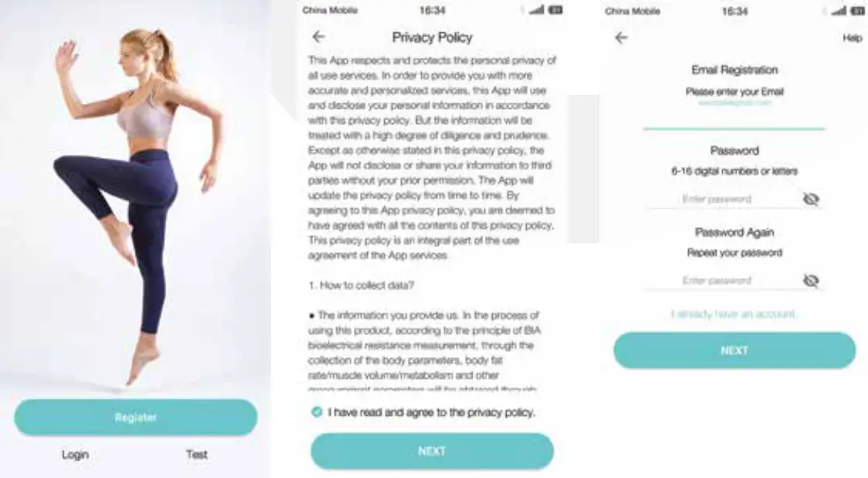868x478 pixels.
Task: Click the first Enter password field
Action: pyautogui.click(x=717, y=199)
